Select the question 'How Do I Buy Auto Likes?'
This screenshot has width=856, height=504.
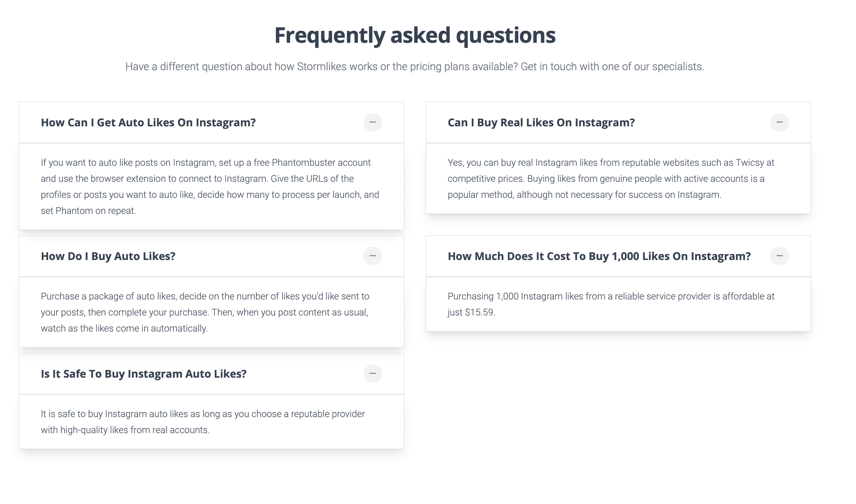(x=108, y=256)
